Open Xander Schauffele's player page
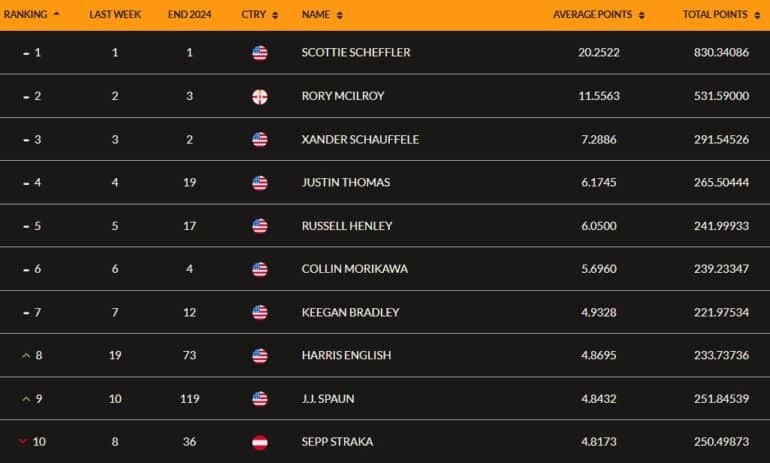The width and height of the screenshot is (770, 463). (x=360, y=139)
